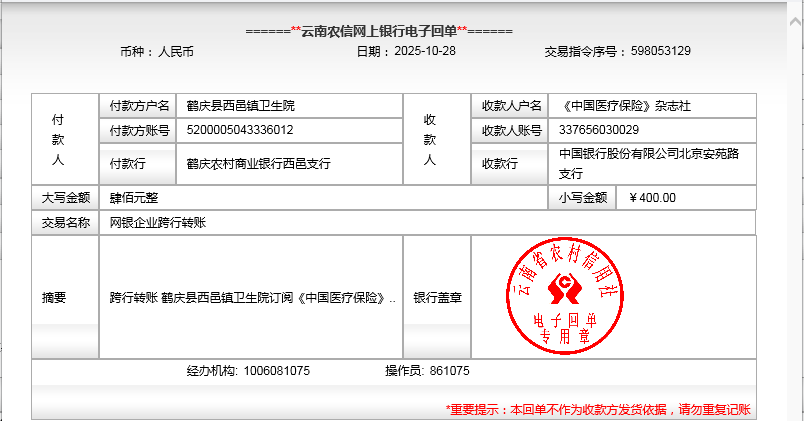Click the uppercase amount 肆佰元整
This screenshot has height=421, width=804.
[134, 198]
